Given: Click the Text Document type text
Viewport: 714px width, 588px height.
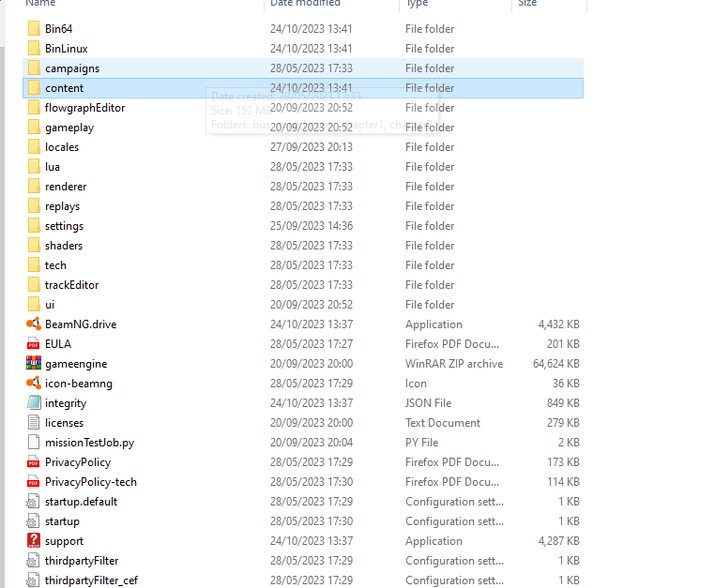Looking at the screenshot, I should pos(443,423).
